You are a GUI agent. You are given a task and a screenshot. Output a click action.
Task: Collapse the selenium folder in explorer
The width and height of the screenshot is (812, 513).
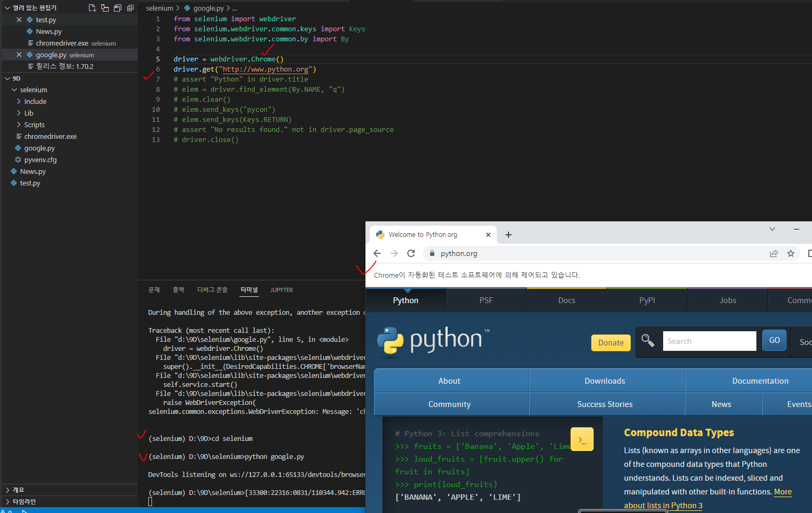tap(14, 90)
